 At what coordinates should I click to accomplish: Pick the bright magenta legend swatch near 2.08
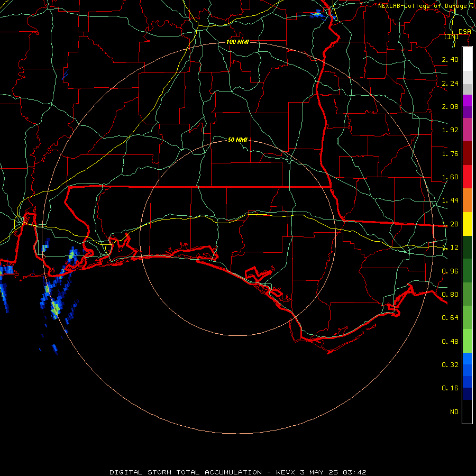467,100
